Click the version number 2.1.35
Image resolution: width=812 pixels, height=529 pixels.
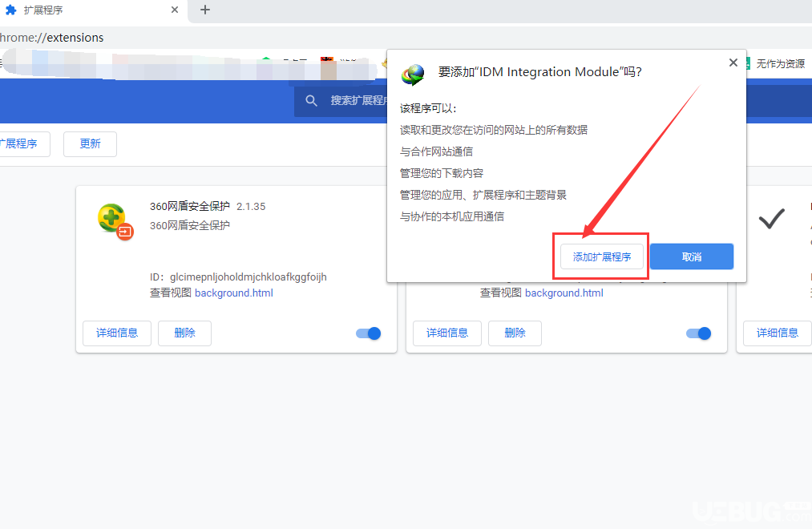pyautogui.click(x=251, y=207)
